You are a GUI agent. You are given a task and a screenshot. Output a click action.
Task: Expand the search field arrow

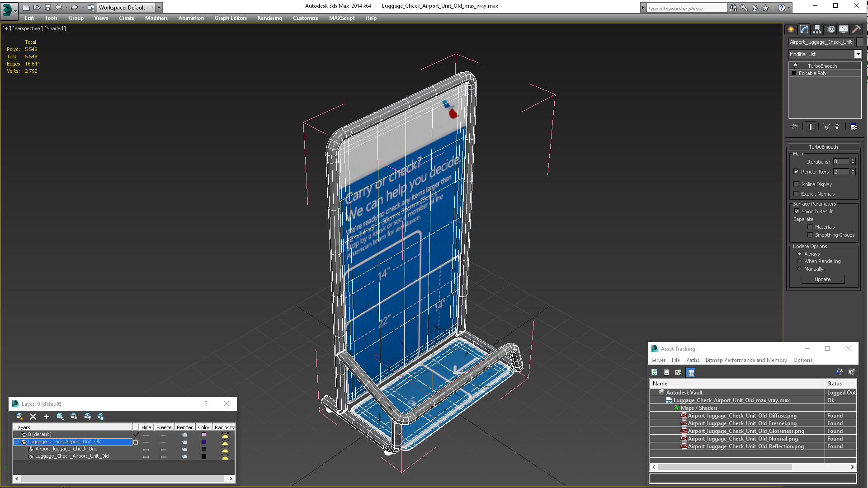[x=643, y=8]
